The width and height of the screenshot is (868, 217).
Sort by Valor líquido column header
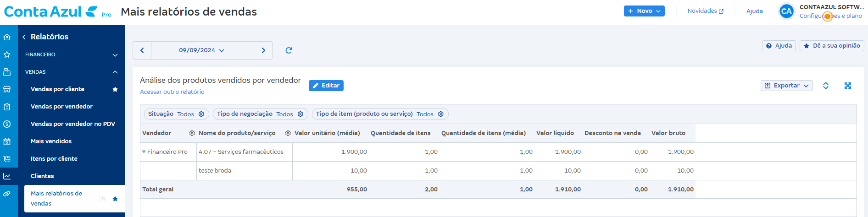tap(555, 133)
